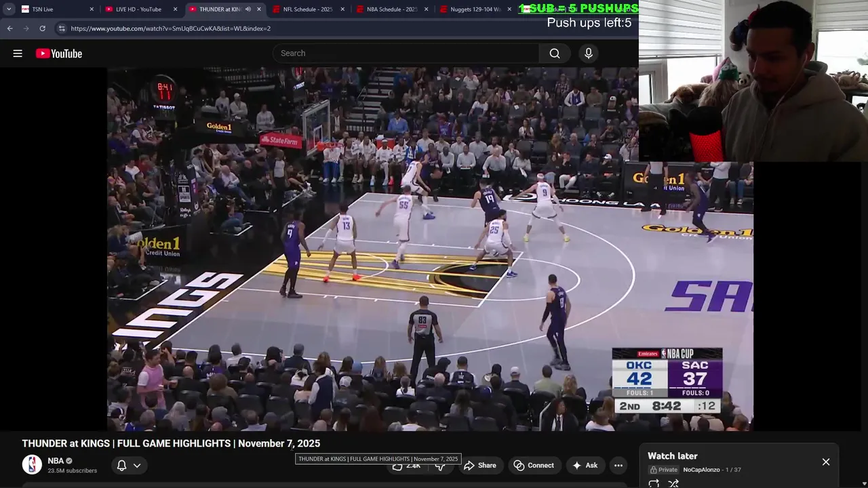This screenshot has height=488, width=868.
Task: Open the NBA channel avatar
Action: [x=32, y=465]
